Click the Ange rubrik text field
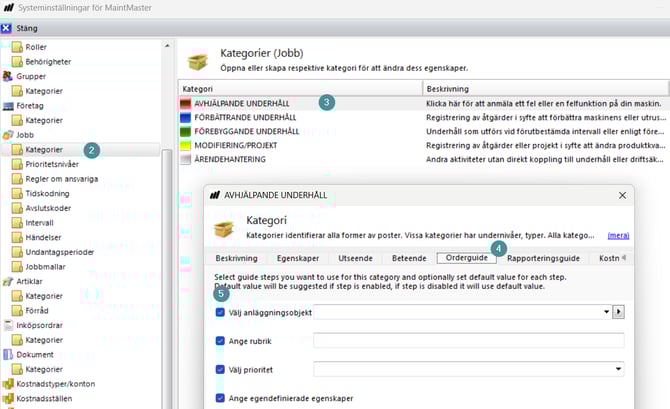The image size is (670, 409). pyautogui.click(x=468, y=341)
